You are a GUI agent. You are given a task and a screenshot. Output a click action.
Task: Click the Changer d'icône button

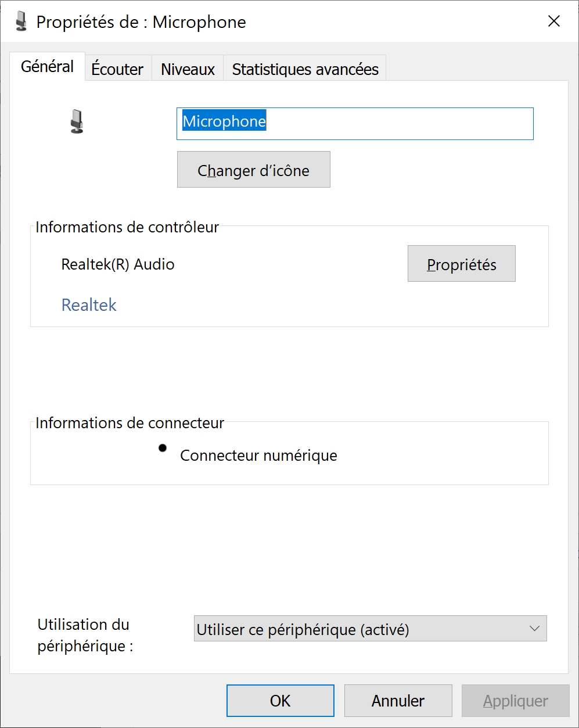tap(253, 170)
